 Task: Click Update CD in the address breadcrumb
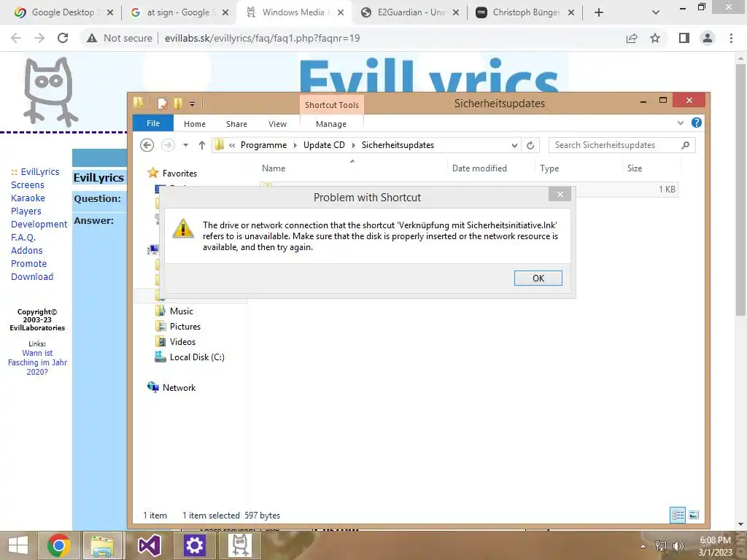(x=324, y=145)
